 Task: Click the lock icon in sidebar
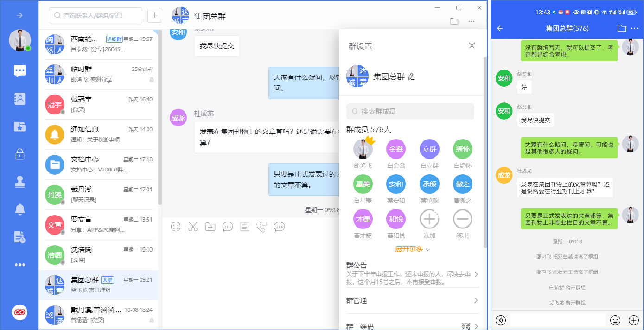coord(19,154)
